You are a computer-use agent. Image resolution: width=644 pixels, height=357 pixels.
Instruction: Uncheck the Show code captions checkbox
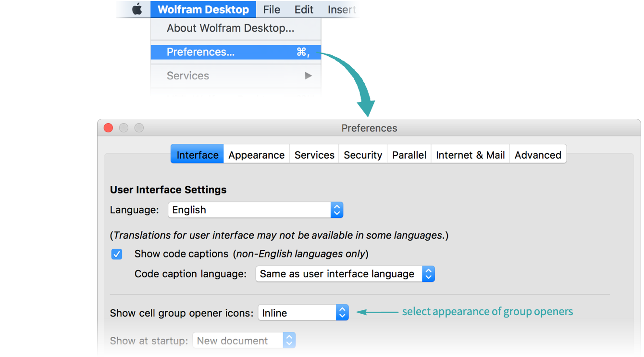coord(117,254)
